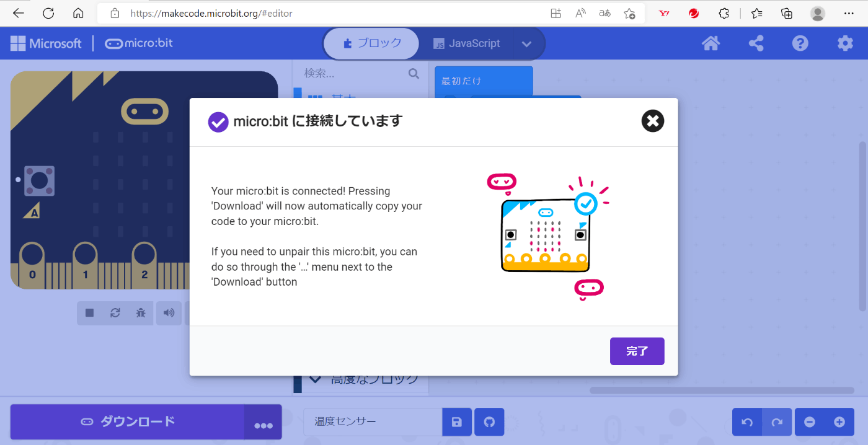Open the browser split screen icon
868x445 pixels.
click(x=556, y=13)
